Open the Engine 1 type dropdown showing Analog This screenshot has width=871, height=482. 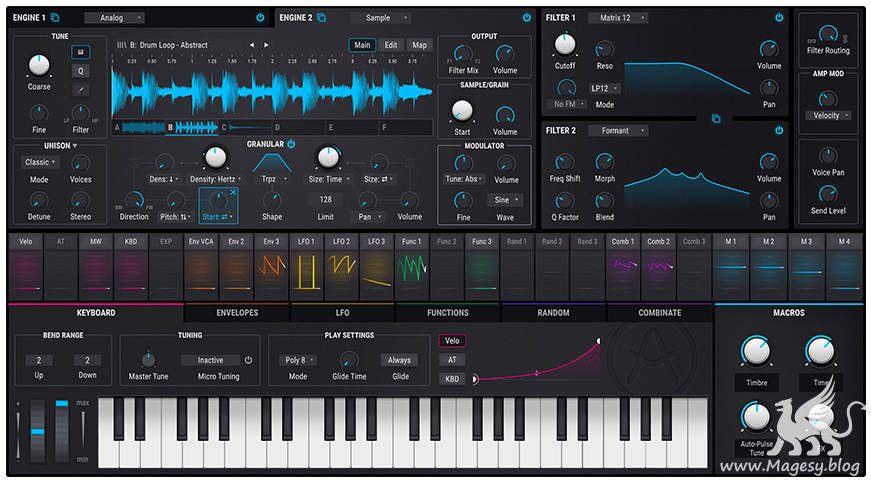(x=114, y=18)
